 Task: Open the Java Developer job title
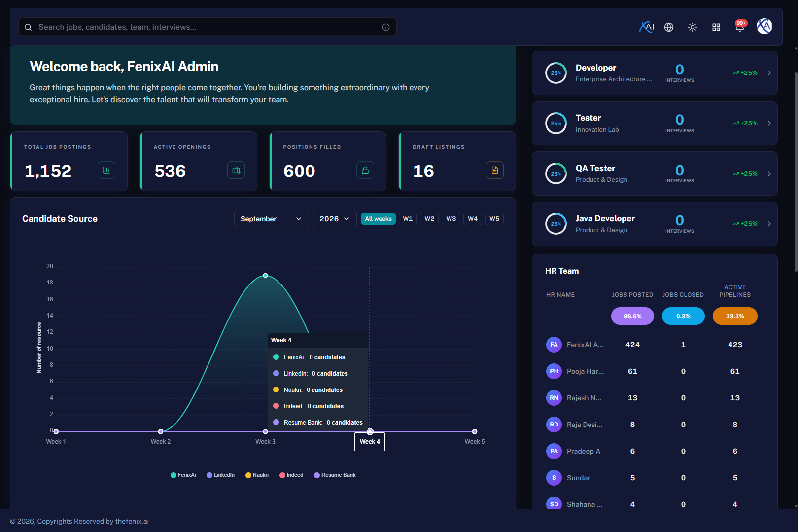pos(605,218)
